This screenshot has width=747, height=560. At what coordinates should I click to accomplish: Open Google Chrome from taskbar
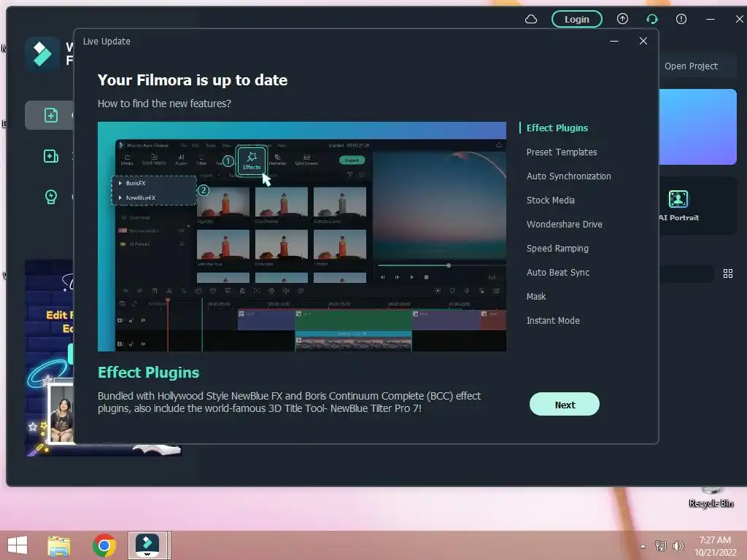[x=104, y=545]
